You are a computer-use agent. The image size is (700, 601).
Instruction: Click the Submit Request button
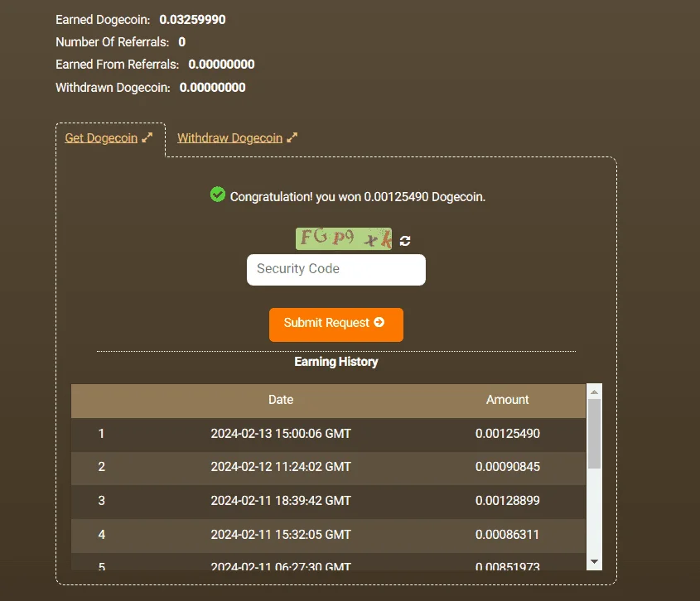coord(336,325)
